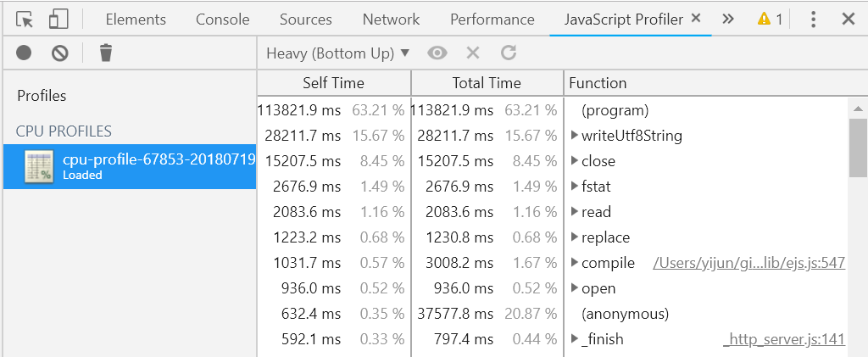Click the inspect element picker icon
Viewport: 868px width, 357px height.
25,20
